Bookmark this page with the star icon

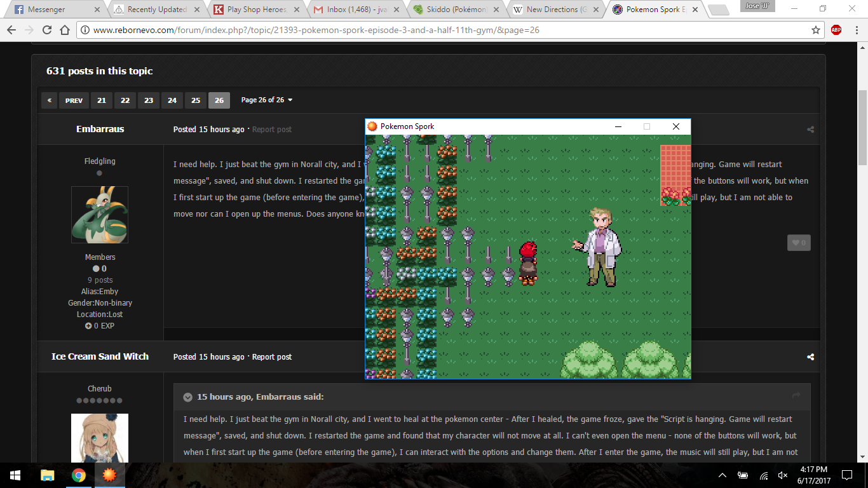tap(816, 30)
